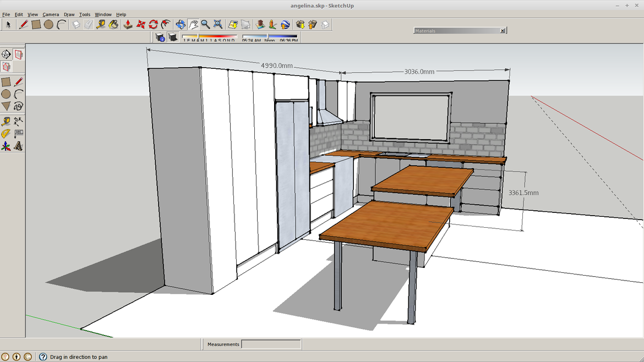Expand the Tools menu
Image resolution: width=644 pixels, height=362 pixels.
tap(84, 14)
